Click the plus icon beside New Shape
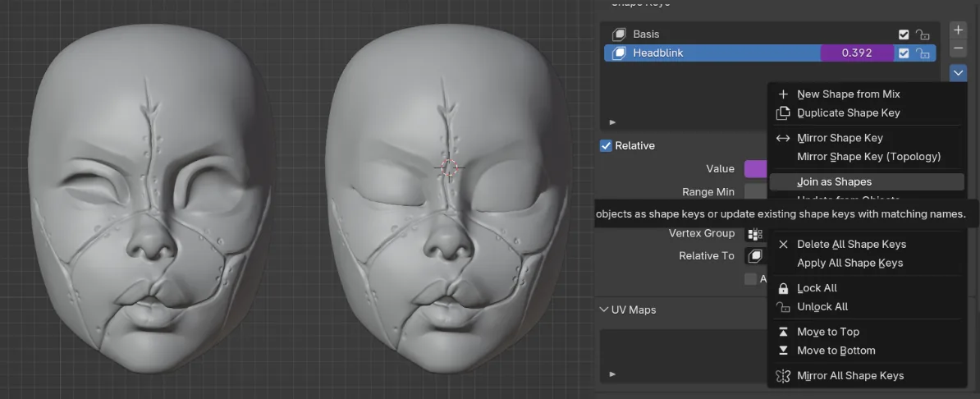 [x=783, y=94]
